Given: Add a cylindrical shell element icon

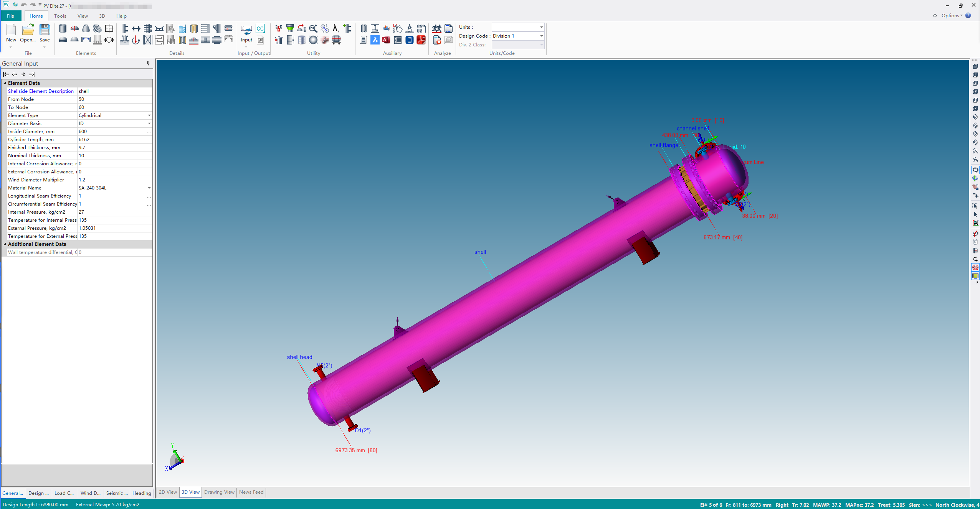Looking at the screenshot, I should (63, 28).
